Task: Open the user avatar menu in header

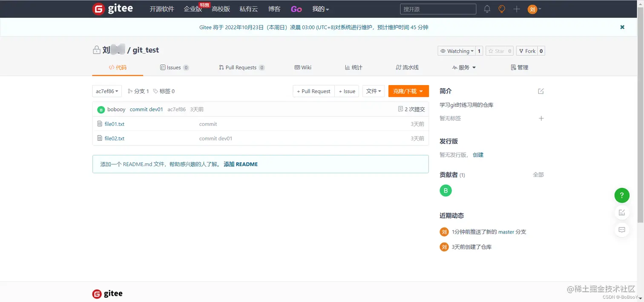Action: click(534, 9)
